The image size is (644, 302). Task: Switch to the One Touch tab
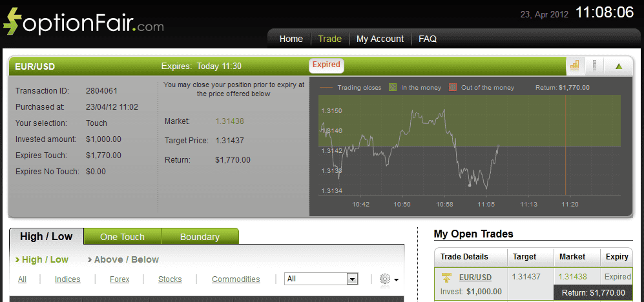122,237
